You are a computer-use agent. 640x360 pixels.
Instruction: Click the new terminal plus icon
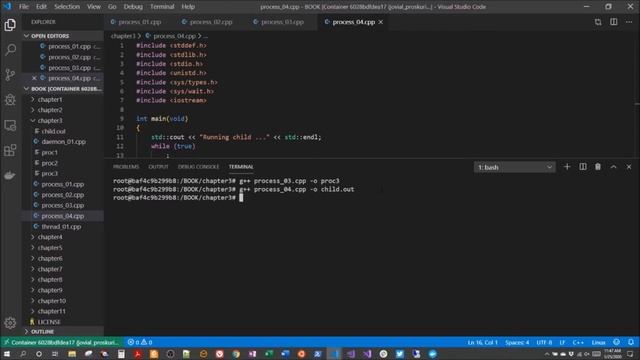[x=567, y=167]
